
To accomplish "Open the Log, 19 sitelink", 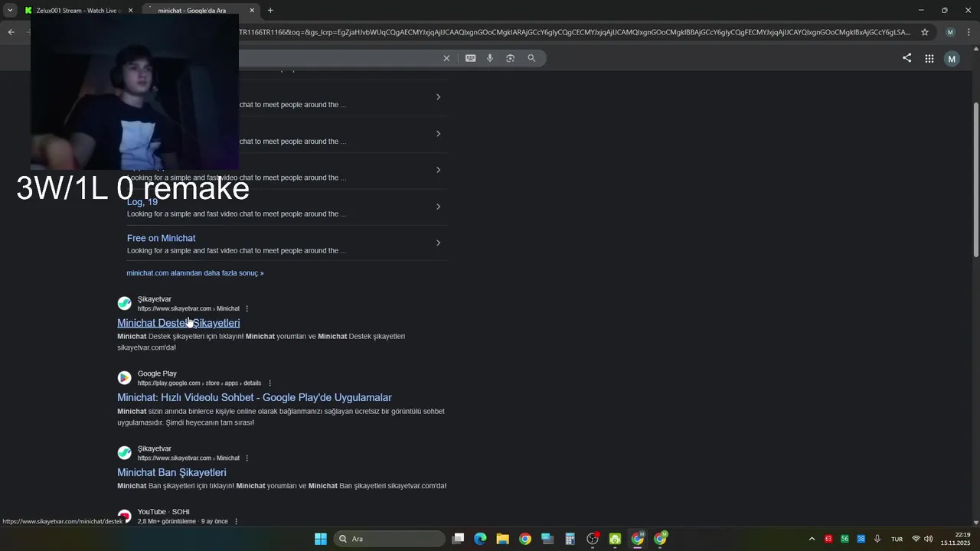I will (x=142, y=202).
